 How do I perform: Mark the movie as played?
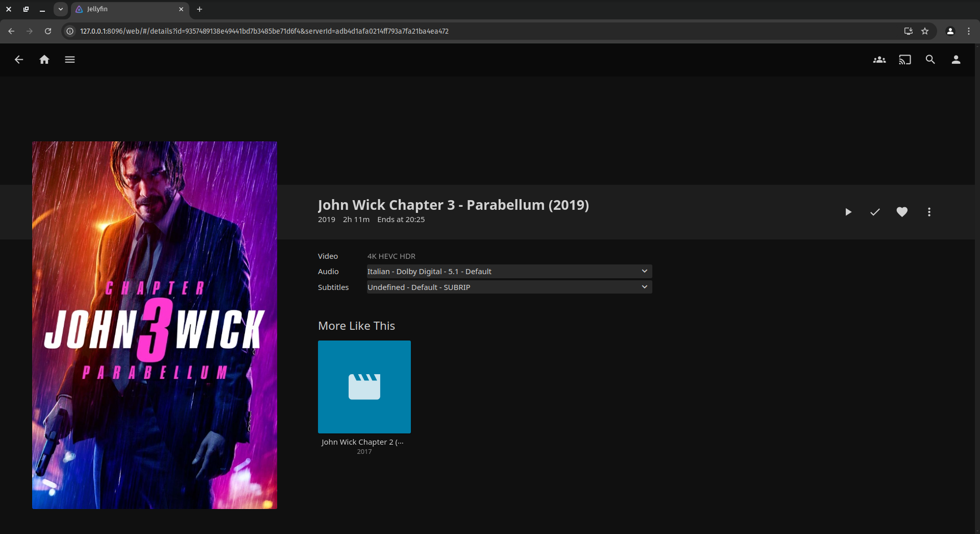pos(875,212)
